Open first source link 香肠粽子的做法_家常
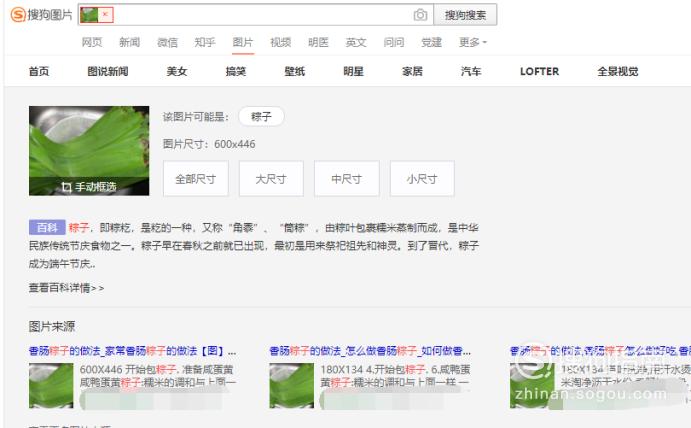This screenshot has width=691, height=428. pyautogui.click(x=133, y=351)
